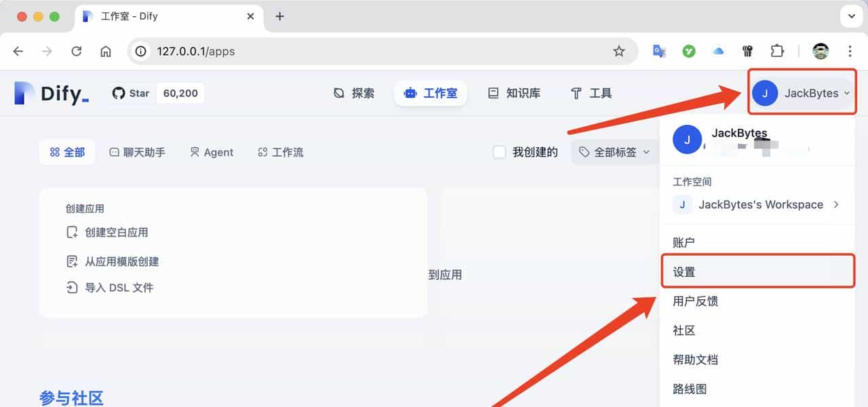Screen dimensions: 868x407
Task: Click the 从应用模版创建 template icon
Action: coord(71,261)
